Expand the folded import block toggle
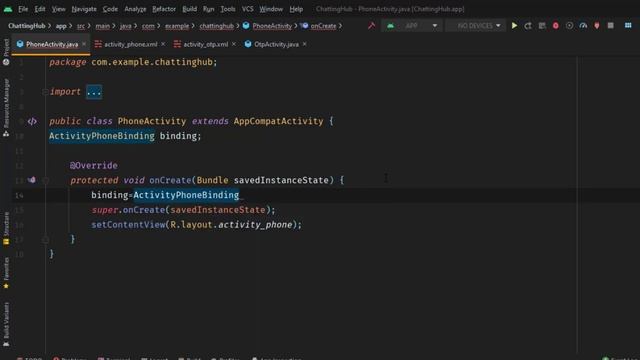This screenshot has width=640, height=360. point(45,92)
